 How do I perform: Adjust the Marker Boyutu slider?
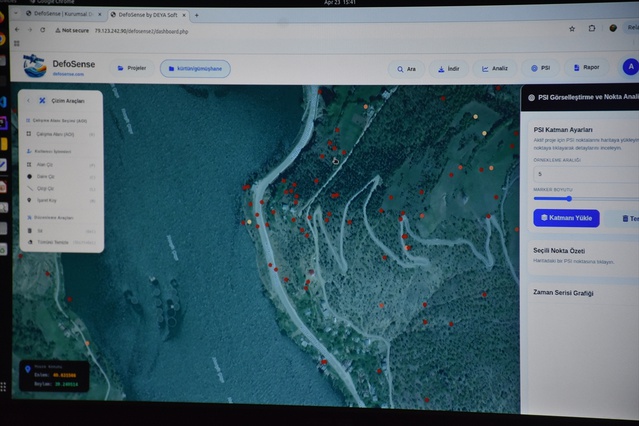[x=569, y=199]
